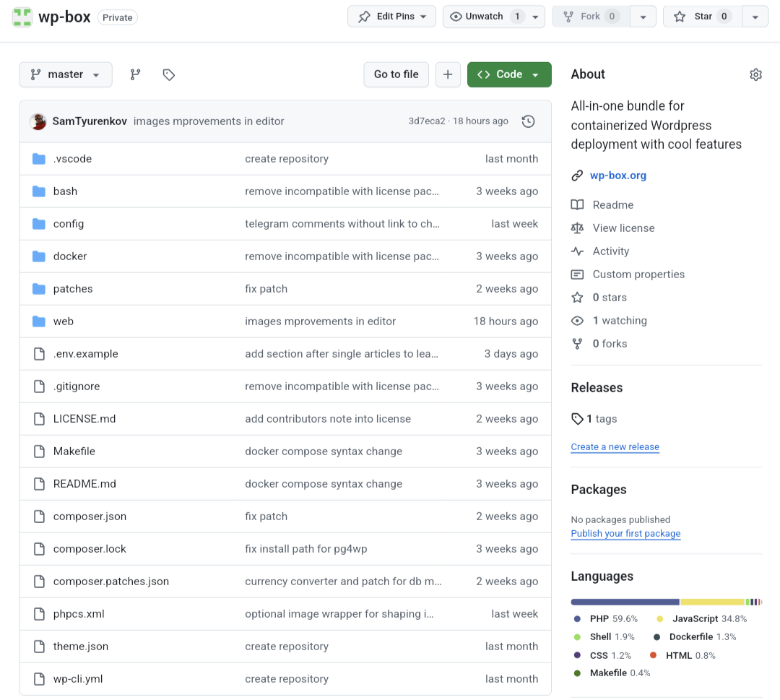The height and width of the screenshot is (700, 780).
Task: Click the Readme book icon
Action: click(577, 205)
